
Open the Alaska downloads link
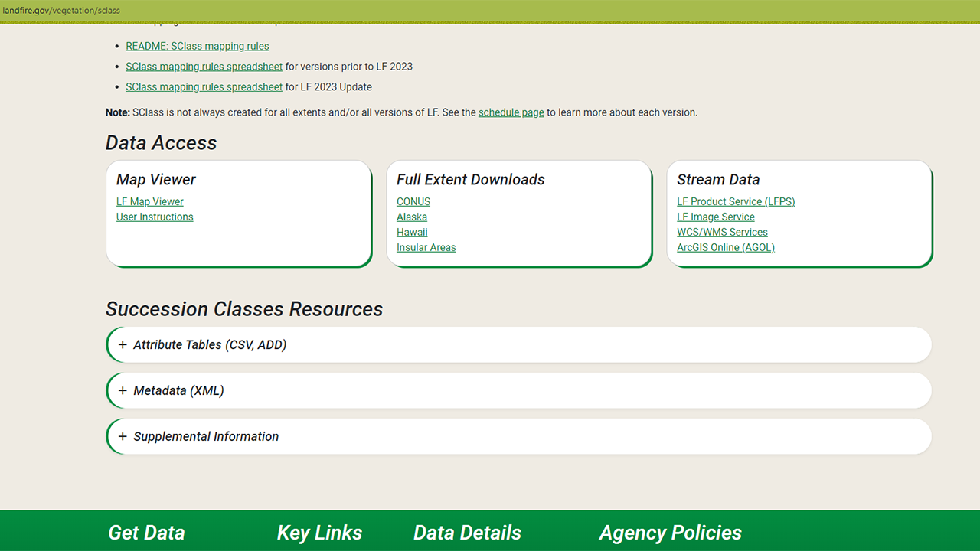tap(411, 217)
